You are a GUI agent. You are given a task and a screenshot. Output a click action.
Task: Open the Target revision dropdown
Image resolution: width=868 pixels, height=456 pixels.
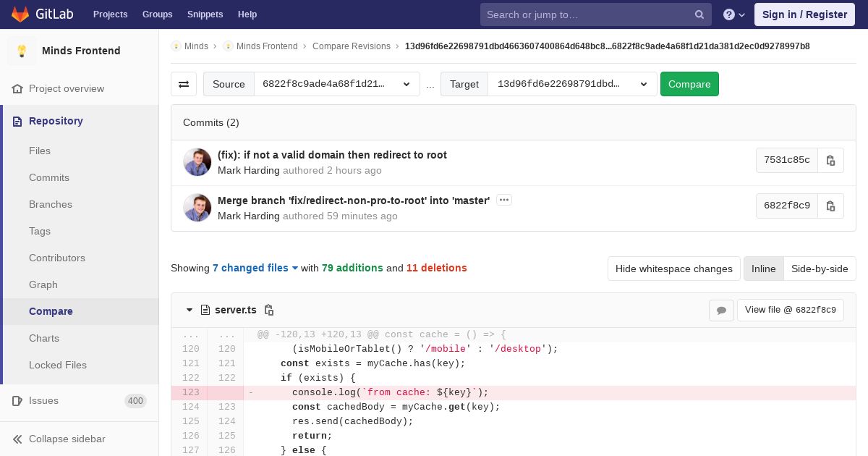pos(571,84)
